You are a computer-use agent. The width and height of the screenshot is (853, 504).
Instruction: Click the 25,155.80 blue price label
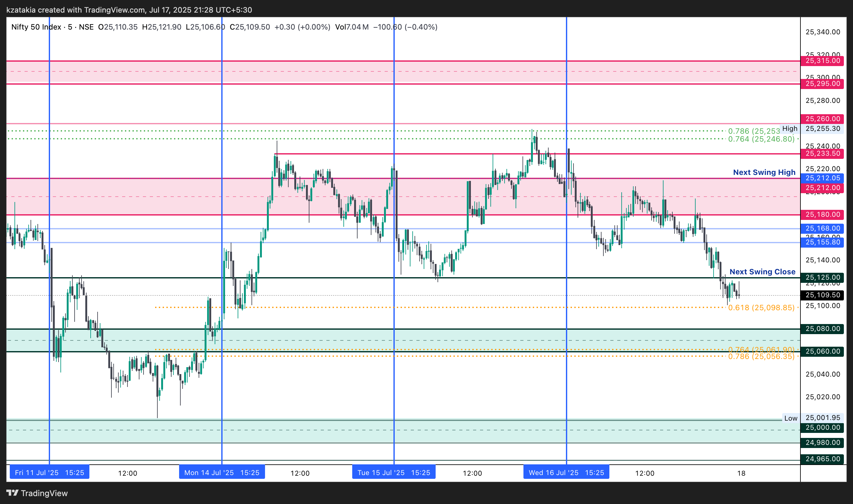[822, 243]
